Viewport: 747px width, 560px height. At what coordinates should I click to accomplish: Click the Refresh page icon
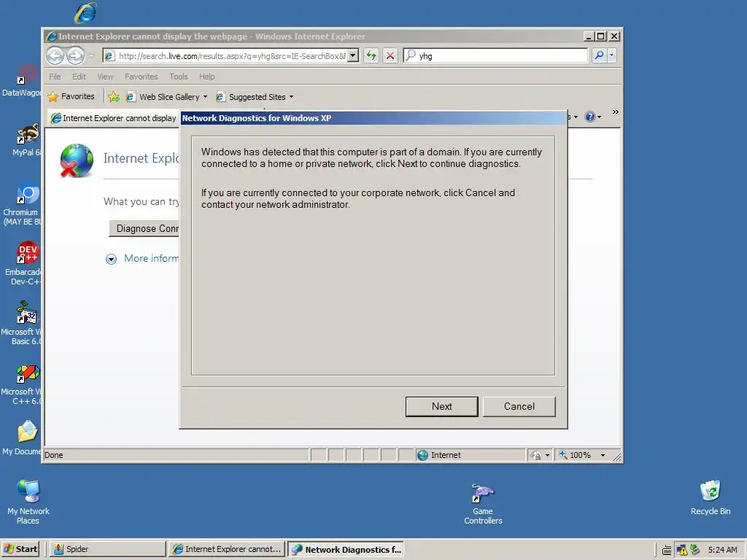click(x=371, y=55)
